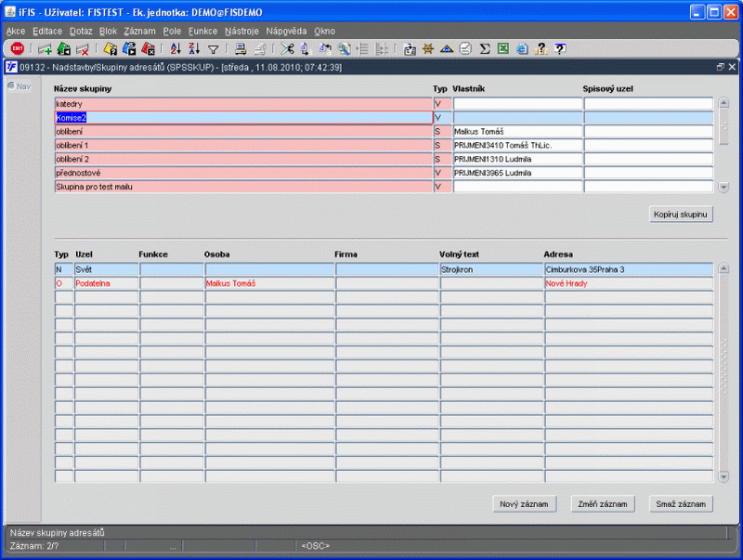The width and height of the screenshot is (743, 560).
Task: Click the green Excel export icon
Action: click(503, 48)
